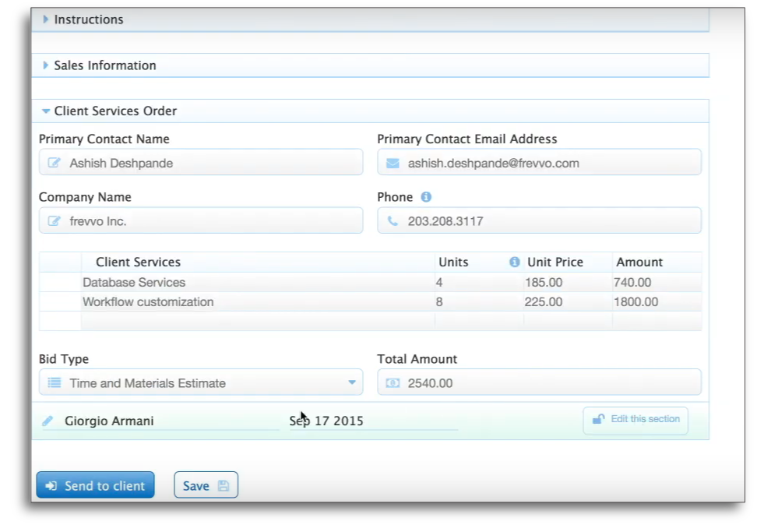
Task: Click the Total Amount field showing 2540.00
Action: pos(539,382)
